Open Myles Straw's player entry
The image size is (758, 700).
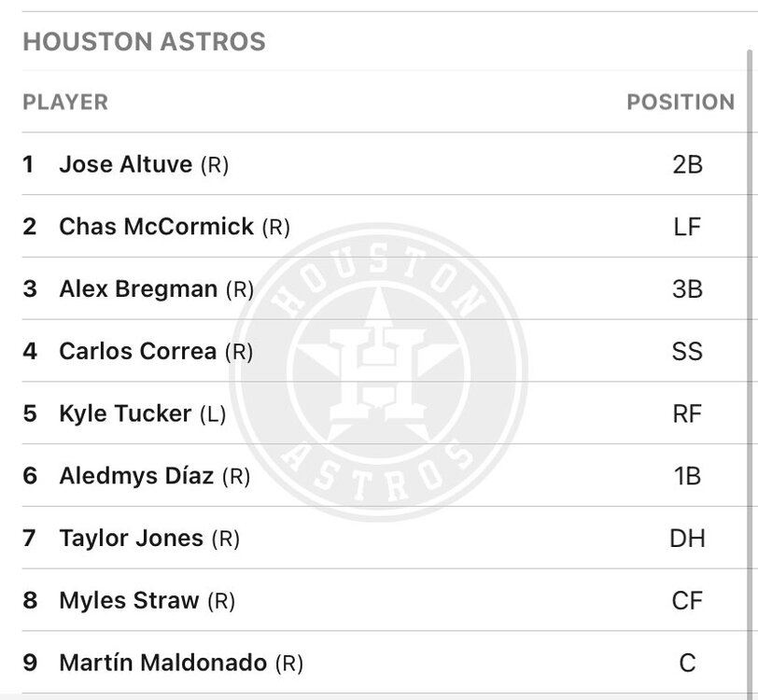tap(129, 600)
